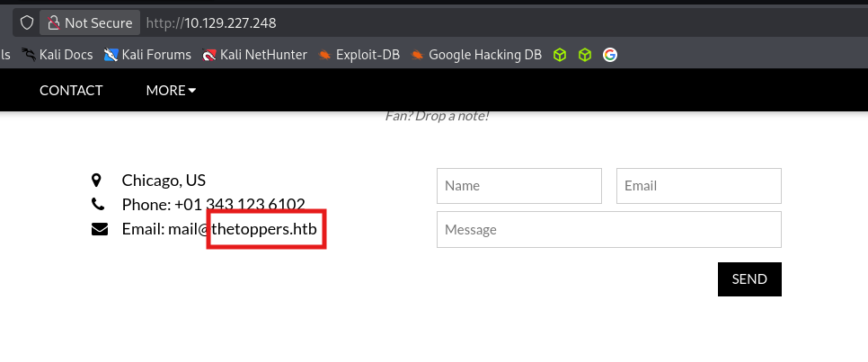The height and width of the screenshot is (362, 868).
Task: Expand the MORE dropdown in navbar
Action: pyautogui.click(x=171, y=90)
